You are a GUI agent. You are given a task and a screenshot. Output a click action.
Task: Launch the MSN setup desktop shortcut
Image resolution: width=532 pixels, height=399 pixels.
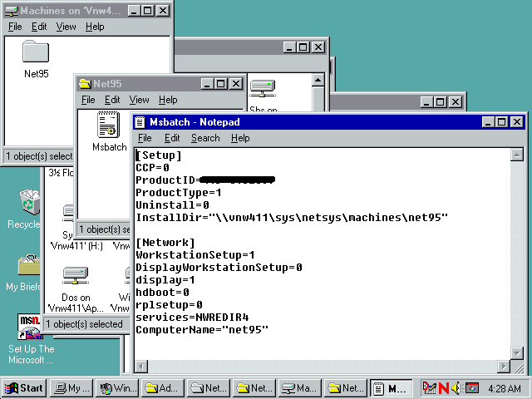pyautogui.click(x=29, y=326)
